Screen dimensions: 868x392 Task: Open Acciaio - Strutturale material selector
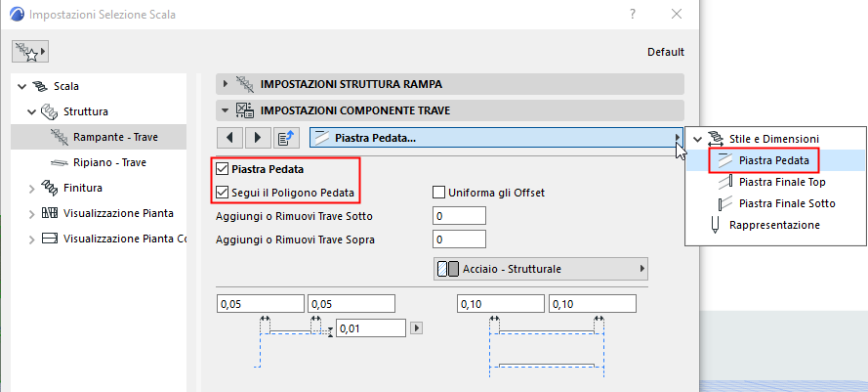point(541,269)
